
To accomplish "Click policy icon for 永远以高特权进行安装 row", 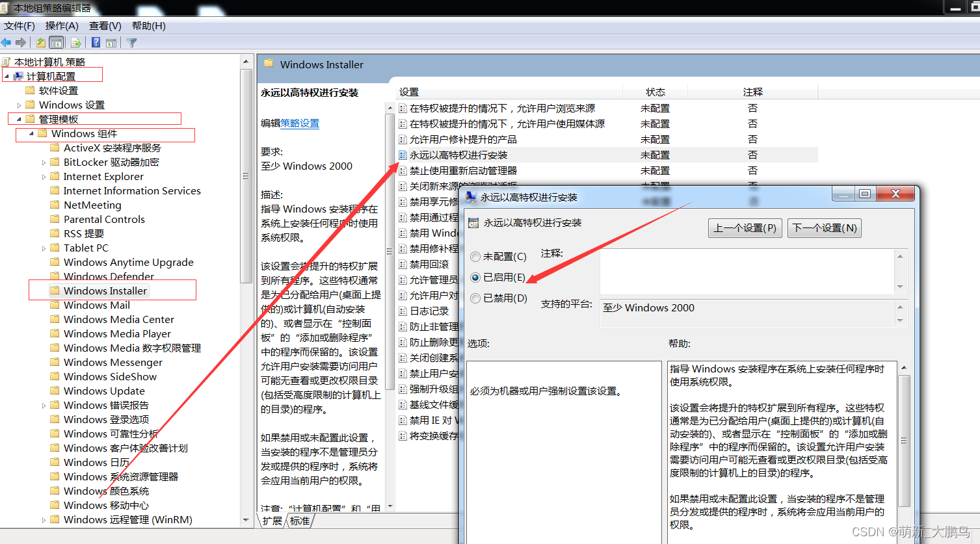I will click(x=403, y=155).
